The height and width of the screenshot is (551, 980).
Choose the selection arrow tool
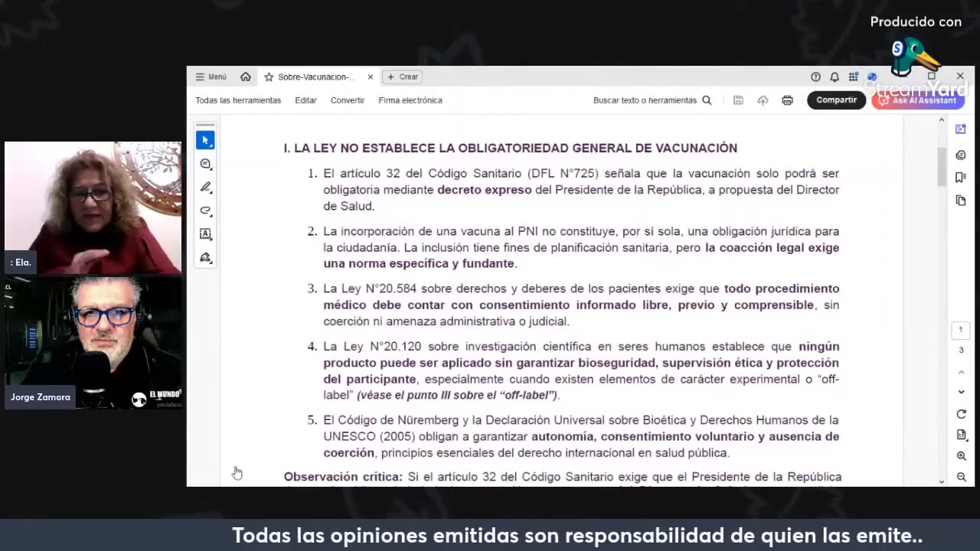tap(205, 140)
